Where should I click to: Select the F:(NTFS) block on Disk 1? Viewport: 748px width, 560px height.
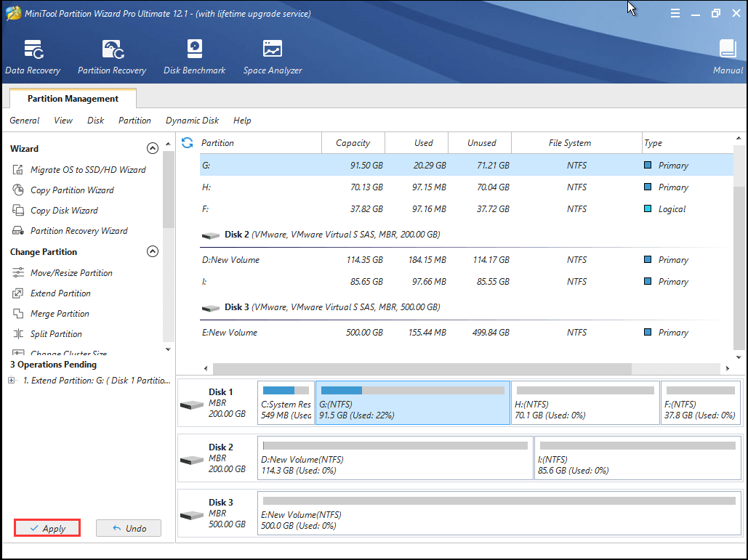[x=701, y=402]
